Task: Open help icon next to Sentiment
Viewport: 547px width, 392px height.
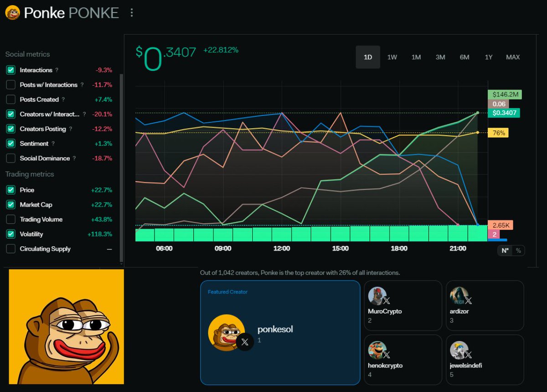Action: click(x=53, y=143)
